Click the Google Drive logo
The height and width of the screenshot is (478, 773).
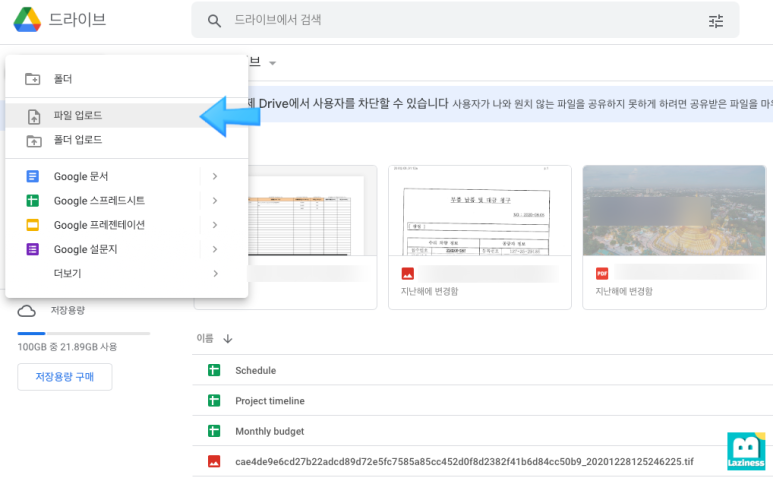pyautogui.click(x=27, y=20)
